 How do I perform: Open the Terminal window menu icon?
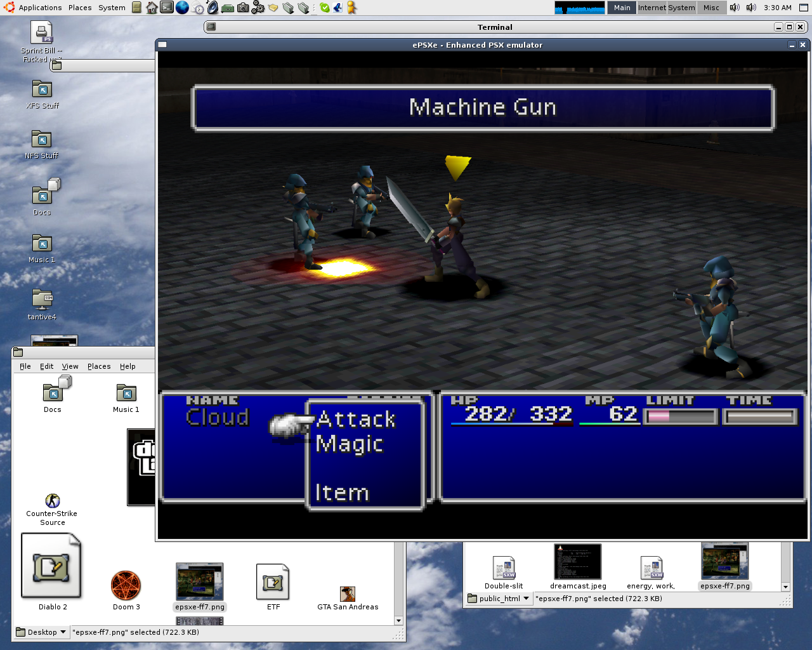(211, 27)
